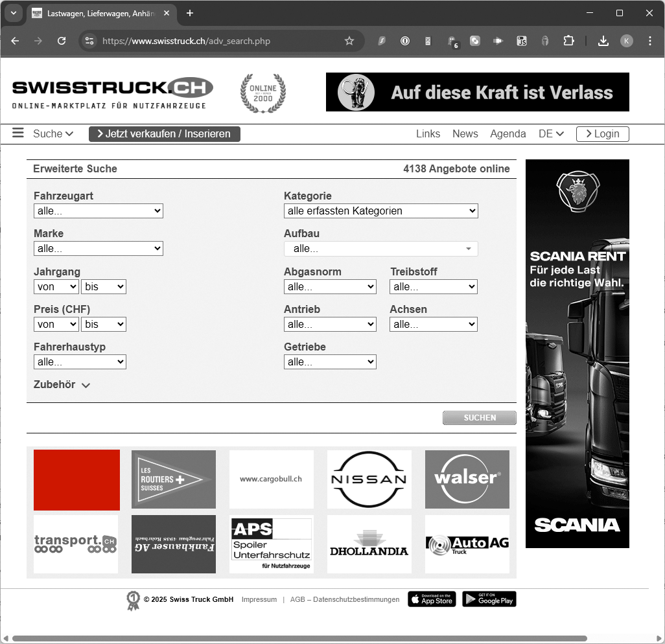Click Jetzt verkaufen / Inserieren
The width and height of the screenshot is (665, 644).
click(165, 133)
